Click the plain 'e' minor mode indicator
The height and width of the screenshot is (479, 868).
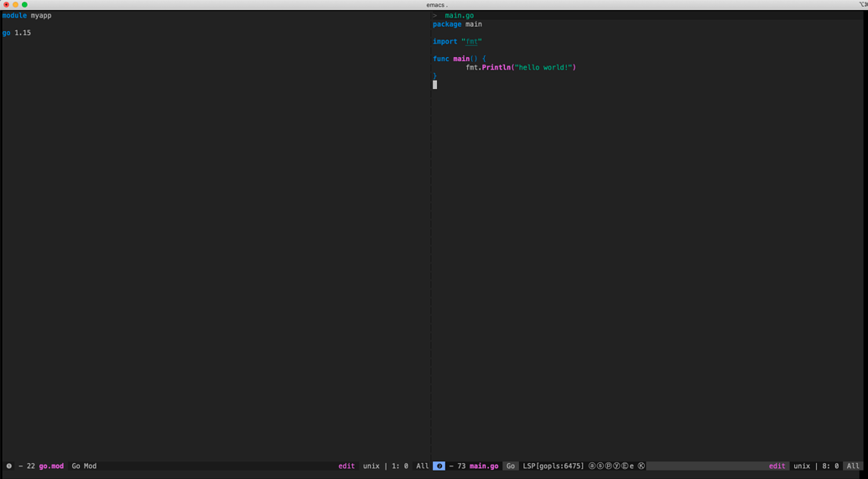pyautogui.click(x=632, y=466)
